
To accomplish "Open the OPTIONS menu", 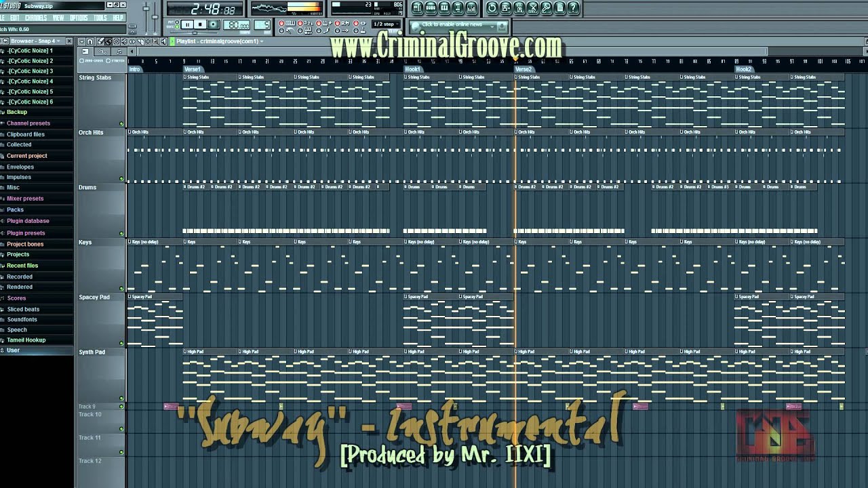I will pyautogui.click(x=79, y=18).
